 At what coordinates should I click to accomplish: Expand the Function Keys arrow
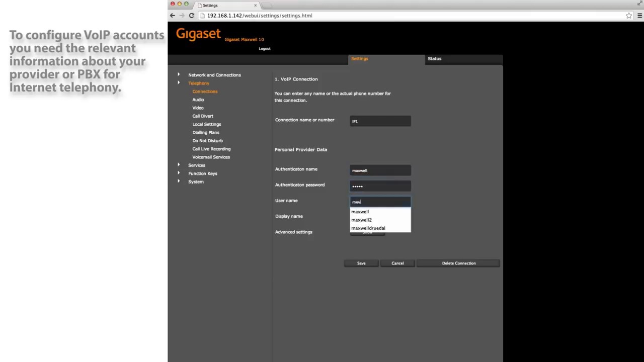tap(179, 173)
